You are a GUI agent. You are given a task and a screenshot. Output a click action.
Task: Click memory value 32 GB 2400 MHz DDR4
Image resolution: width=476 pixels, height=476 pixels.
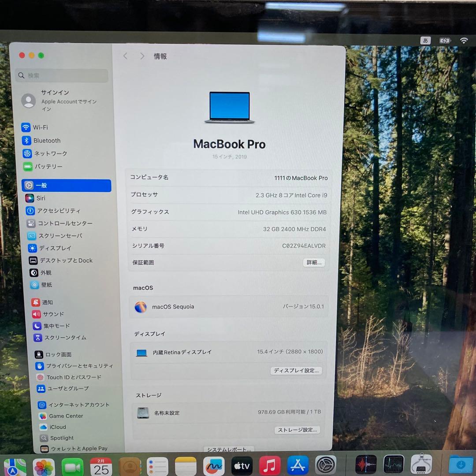point(294,229)
